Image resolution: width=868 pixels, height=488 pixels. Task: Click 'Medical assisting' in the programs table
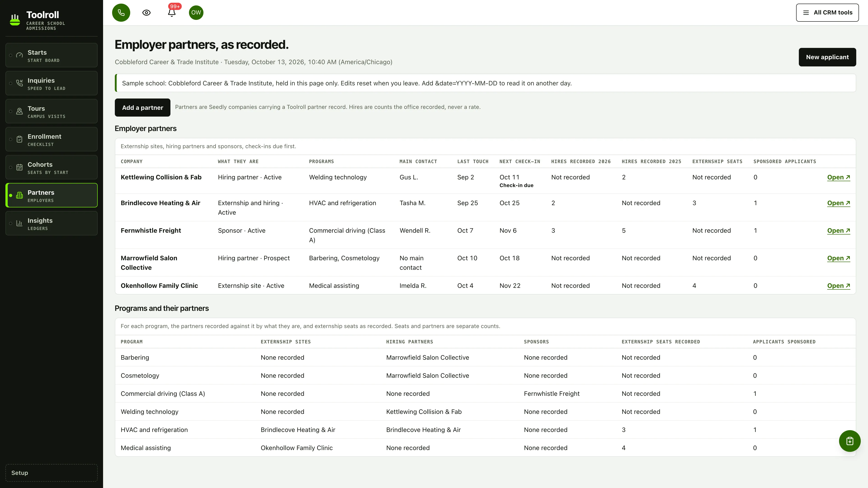pos(146,448)
